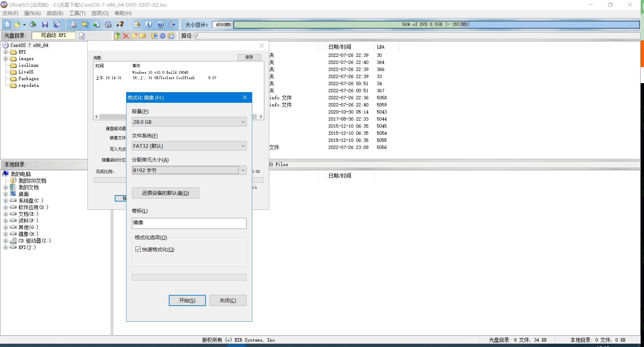Open the ISO info icon in toolbar
Screen dimensions: 644x347
(x=148, y=25)
